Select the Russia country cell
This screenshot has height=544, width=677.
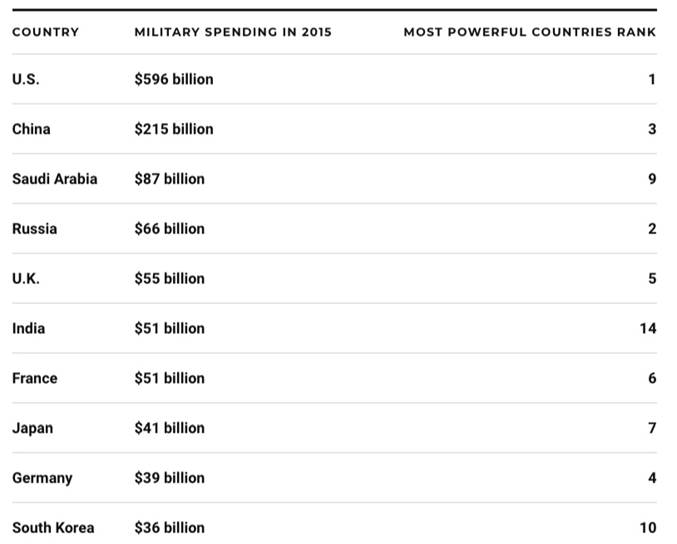35,229
